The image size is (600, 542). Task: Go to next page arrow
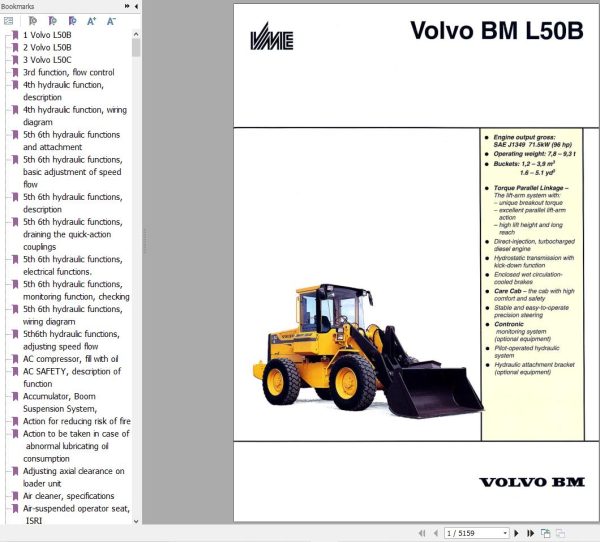tap(516, 533)
